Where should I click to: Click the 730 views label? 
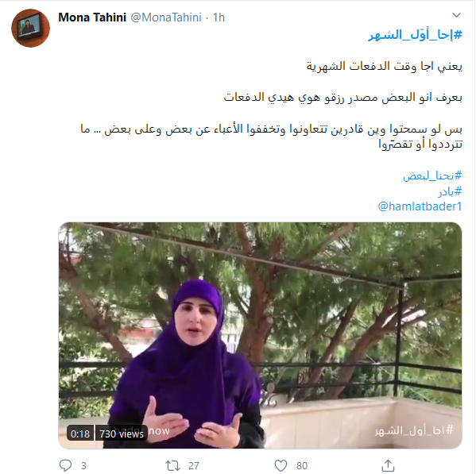[x=122, y=434]
